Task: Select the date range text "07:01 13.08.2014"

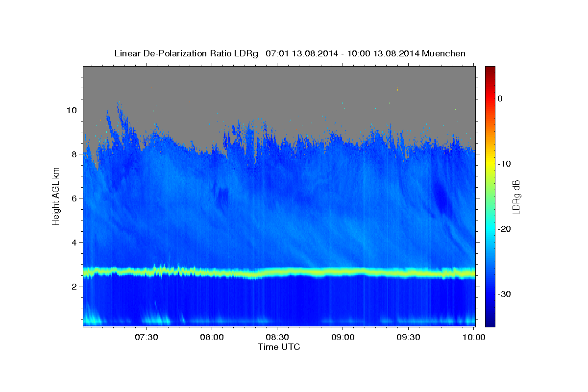Action: (x=302, y=53)
